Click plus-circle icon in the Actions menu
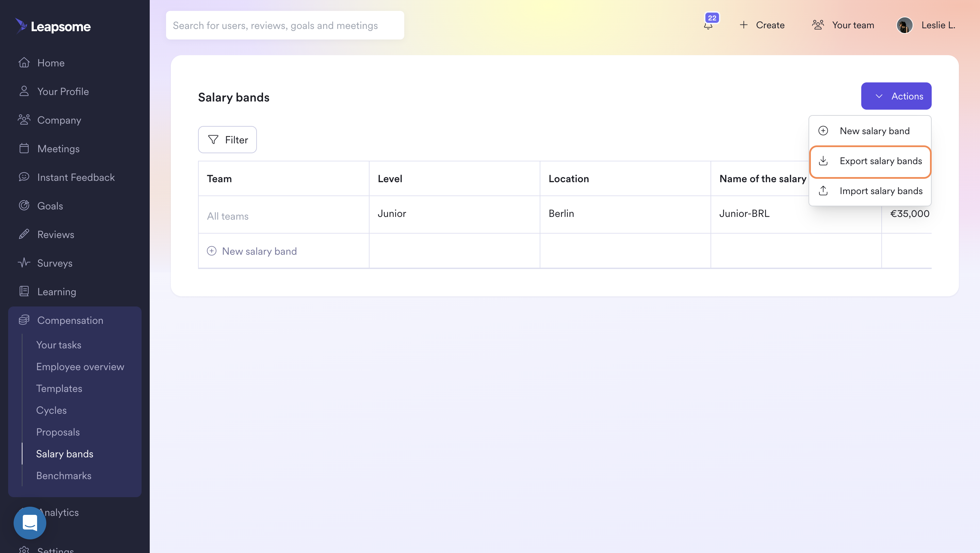This screenshot has height=553, width=980. tap(823, 131)
